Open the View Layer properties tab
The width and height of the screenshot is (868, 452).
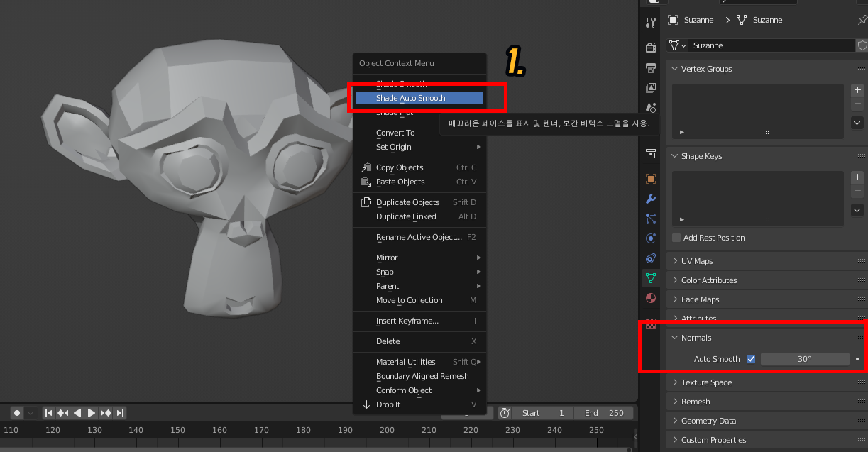650,88
